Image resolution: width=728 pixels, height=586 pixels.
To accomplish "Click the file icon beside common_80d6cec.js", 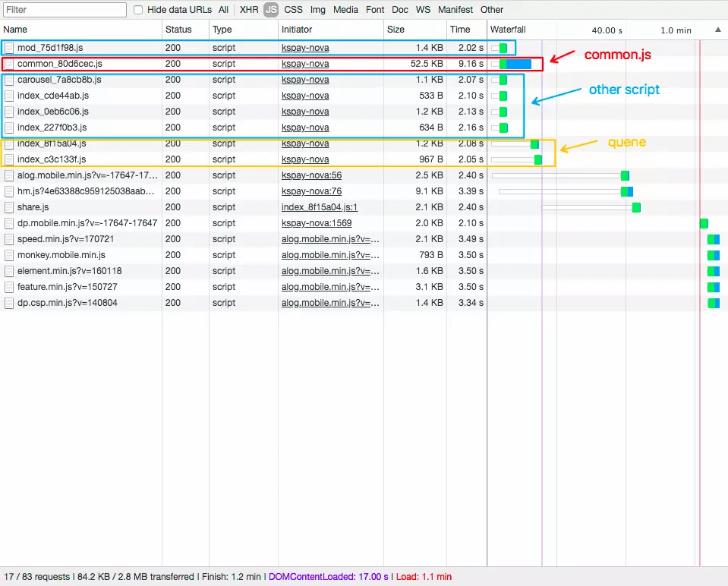I will point(9,64).
